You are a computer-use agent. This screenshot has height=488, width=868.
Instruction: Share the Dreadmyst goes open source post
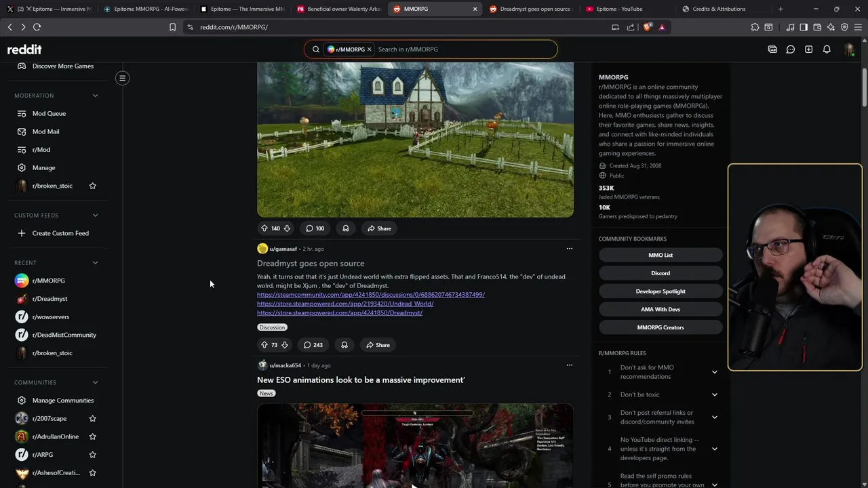tap(378, 345)
